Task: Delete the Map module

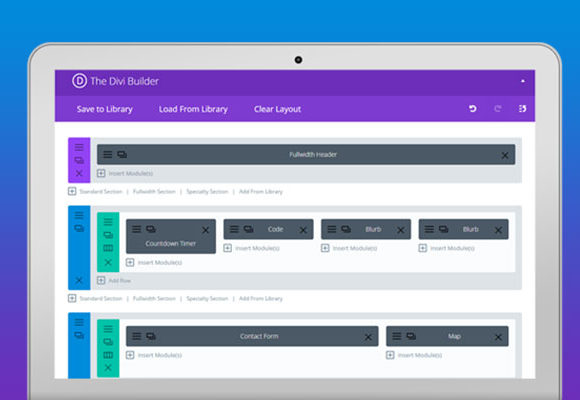Action: point(498,337)
